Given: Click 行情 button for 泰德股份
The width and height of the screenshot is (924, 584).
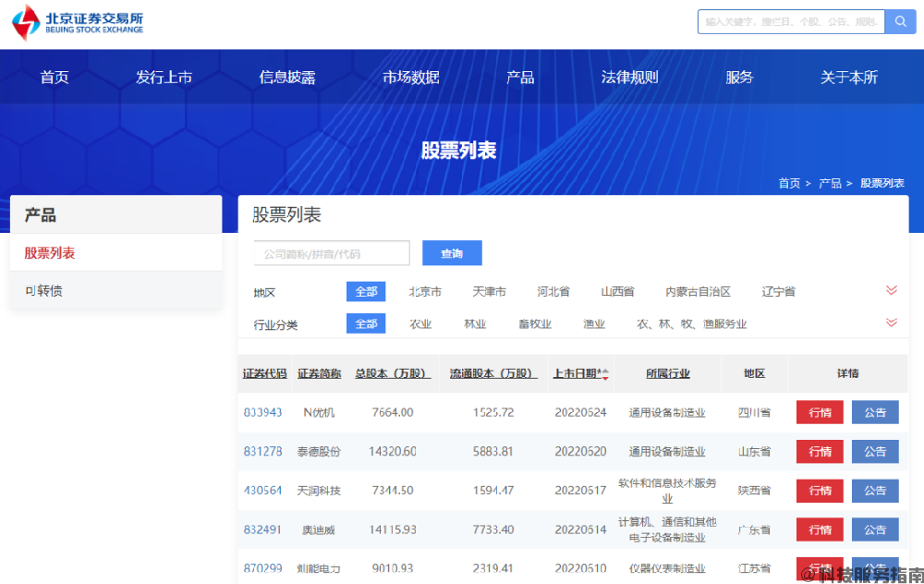Looking at the screenshot, I should pyautogui.click(x=820, y=452).
